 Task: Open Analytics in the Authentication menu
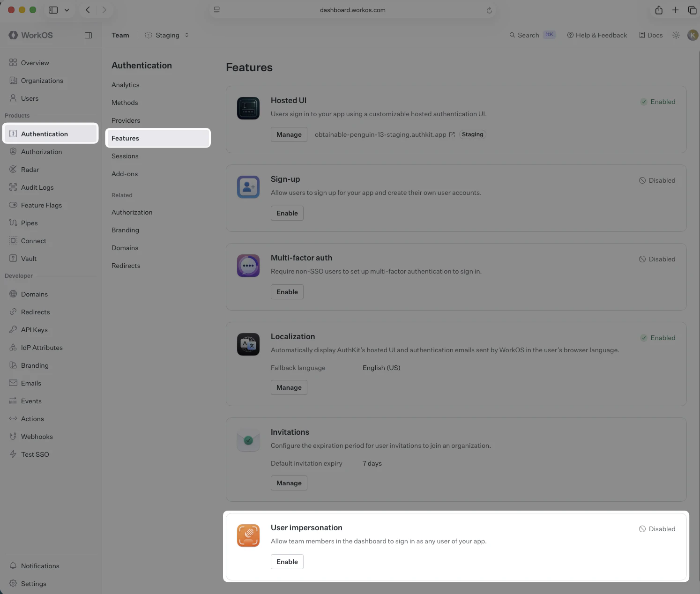126,85
